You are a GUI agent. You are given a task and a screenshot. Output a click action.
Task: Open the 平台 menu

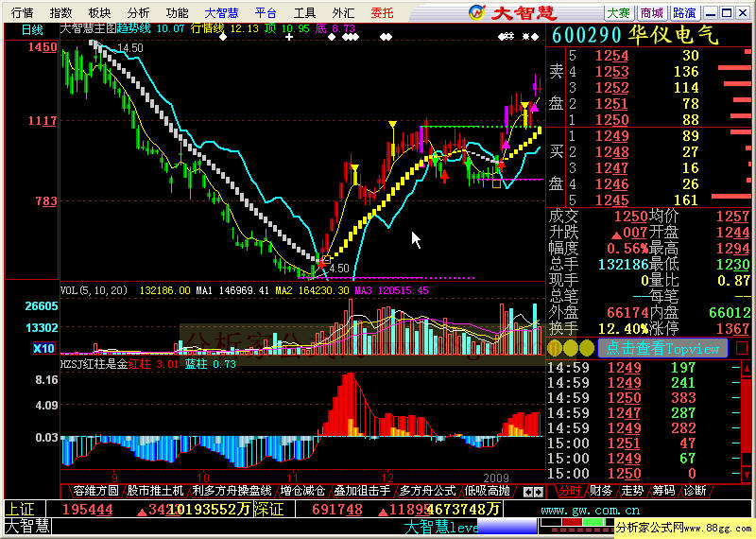266,12
